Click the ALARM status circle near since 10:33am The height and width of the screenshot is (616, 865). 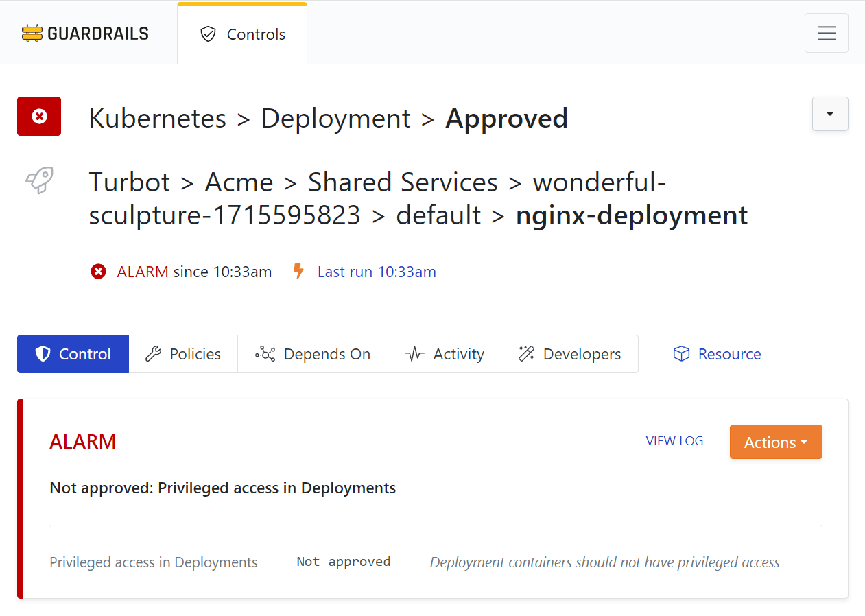click(x=98, y=271)
